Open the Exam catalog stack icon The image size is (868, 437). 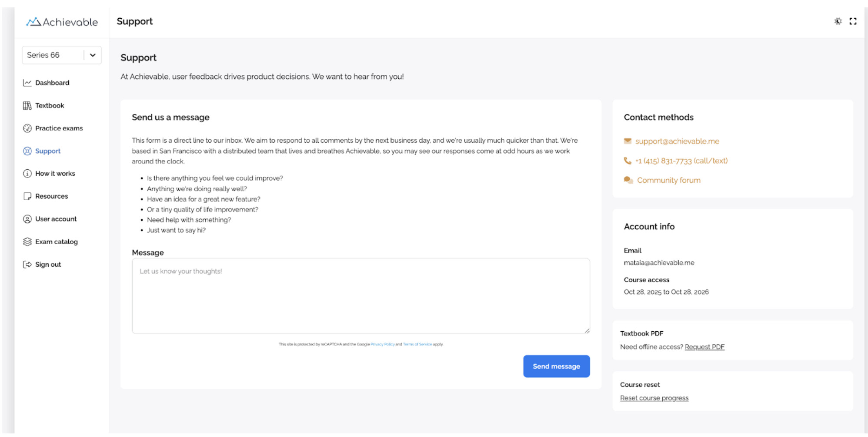coord(27,242)
